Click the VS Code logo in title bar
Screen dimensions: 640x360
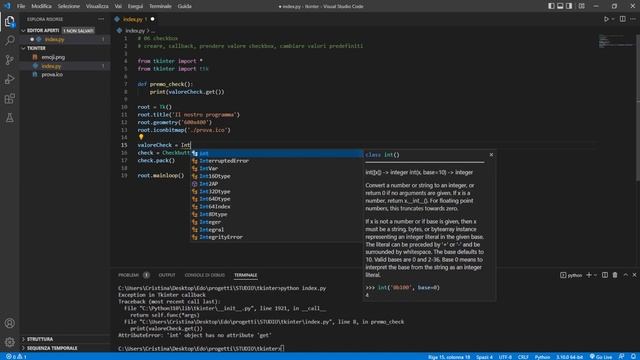(x=7, y=6)
